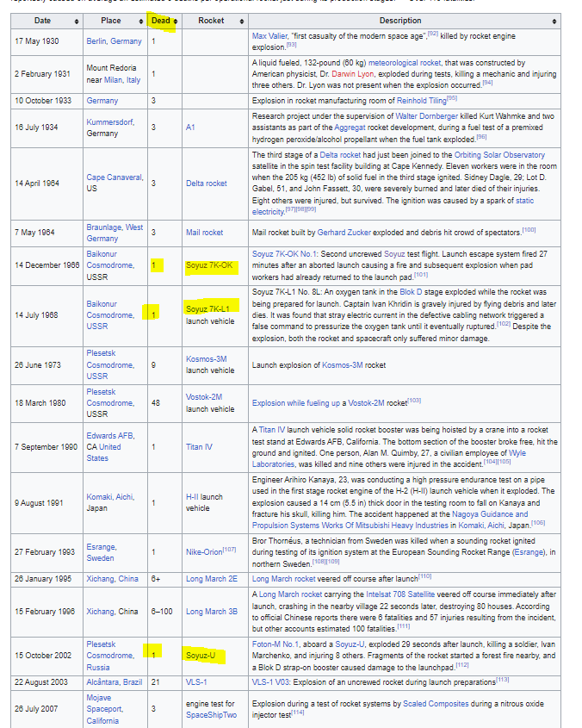This screenshot has height=728, width=582.
Task: Open the Kummersdorf place link
Action: (110, 122)
